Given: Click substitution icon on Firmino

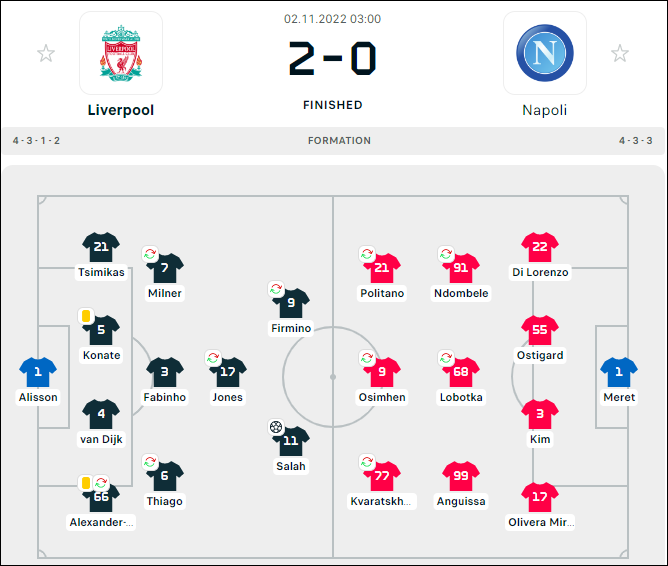Looking at the screenshot, I should (276, 289).
